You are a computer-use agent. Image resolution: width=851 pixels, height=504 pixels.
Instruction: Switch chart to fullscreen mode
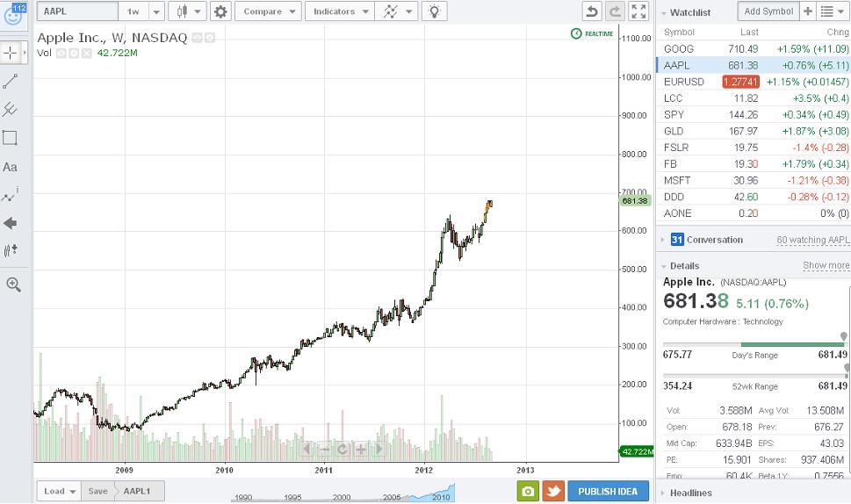coord(638,11)
